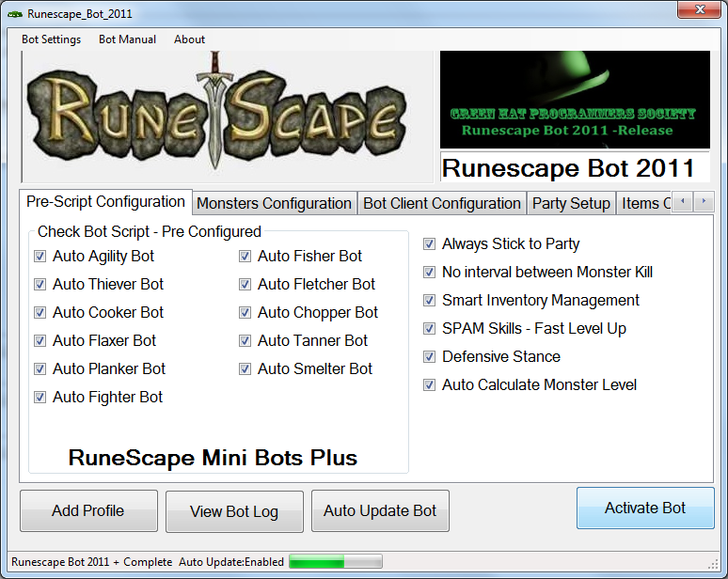Uncheck Auto Calculate Monster Level
This screenshot has width=728, height=579.
pyautogui.click(x=430, y=385)
